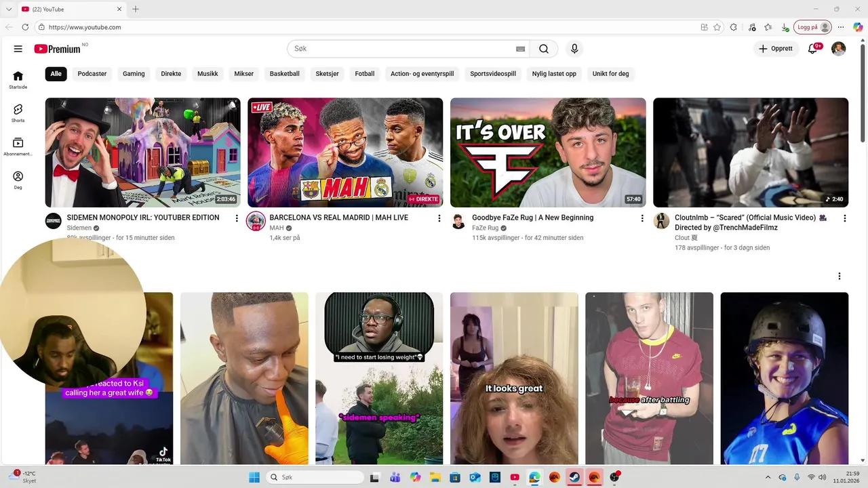This screenshot has width=868, height=488.
Task: Open the Clout channel avatar
Action: click(x=661, y=221)
